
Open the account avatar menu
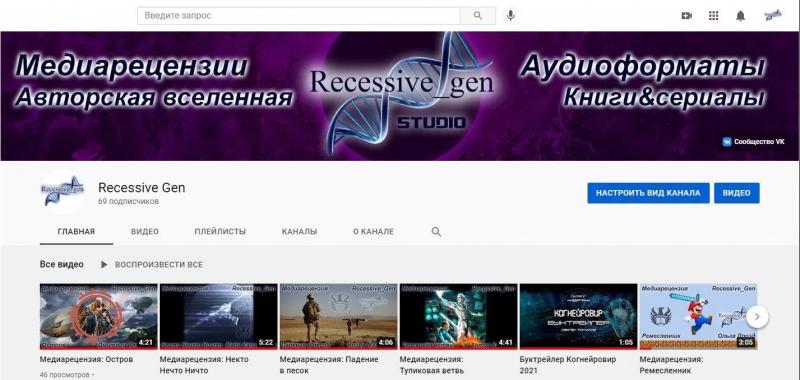tap(772, 16)
